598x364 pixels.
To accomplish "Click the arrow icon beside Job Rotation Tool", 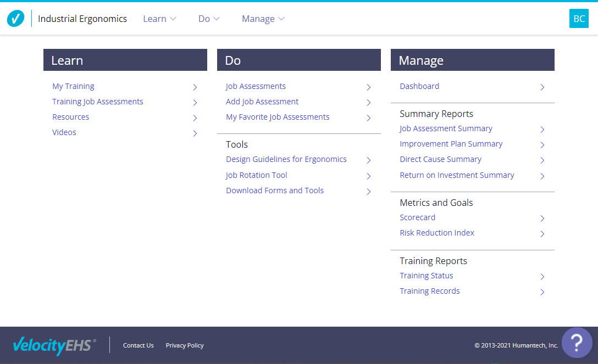I will 368,176.
